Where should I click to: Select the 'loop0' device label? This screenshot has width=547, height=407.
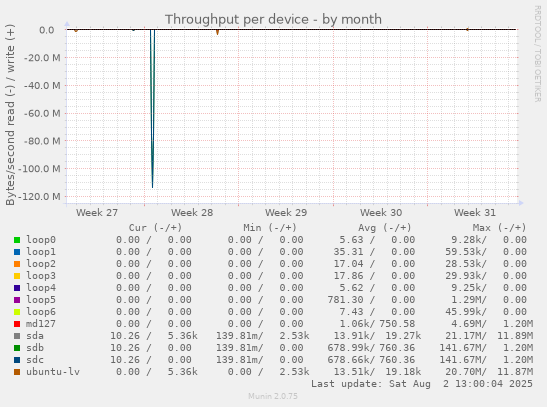click(41, 240)
